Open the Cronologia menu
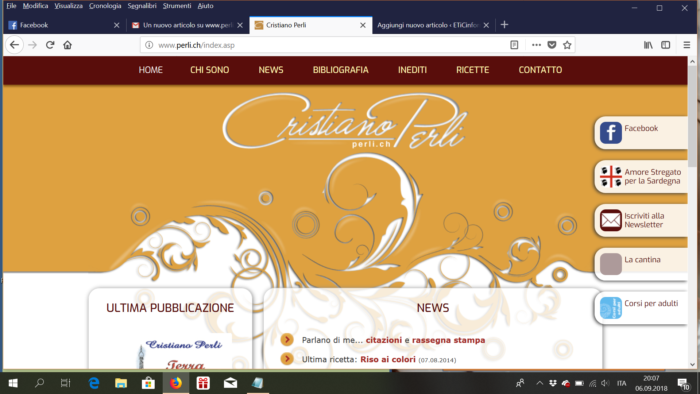 click(105, 6)
